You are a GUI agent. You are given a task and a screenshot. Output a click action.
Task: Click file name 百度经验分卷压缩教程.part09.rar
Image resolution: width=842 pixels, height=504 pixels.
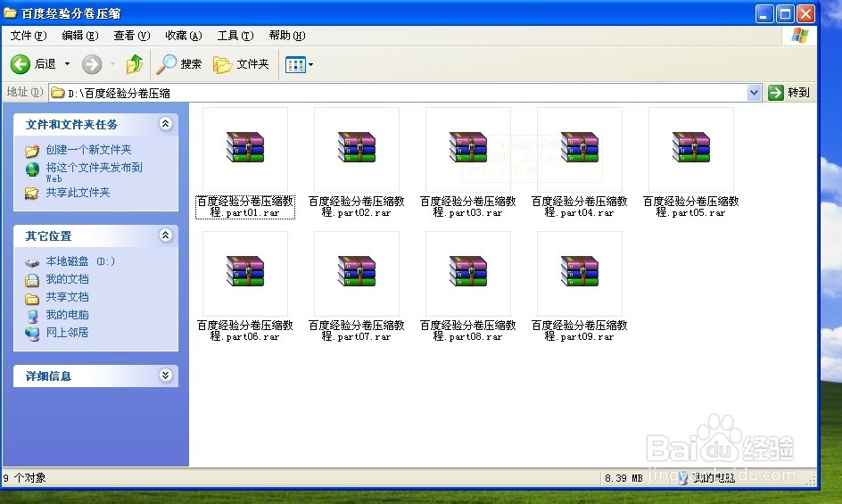tap(580, 331)
